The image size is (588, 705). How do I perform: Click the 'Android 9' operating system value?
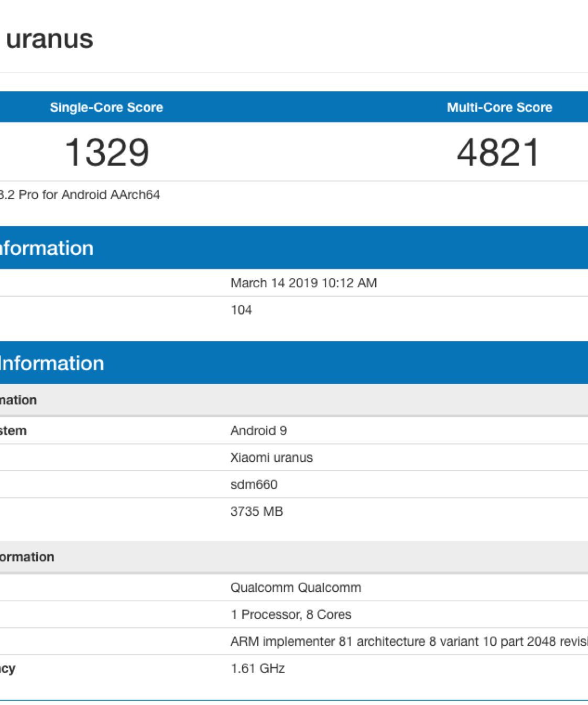pyautogui.click(x=258, y=431)
